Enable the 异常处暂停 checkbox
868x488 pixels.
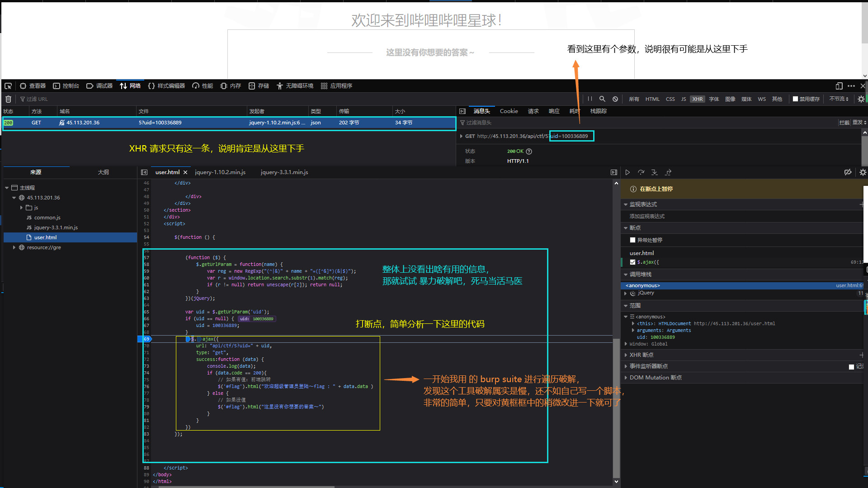click(x=632, y=240)
